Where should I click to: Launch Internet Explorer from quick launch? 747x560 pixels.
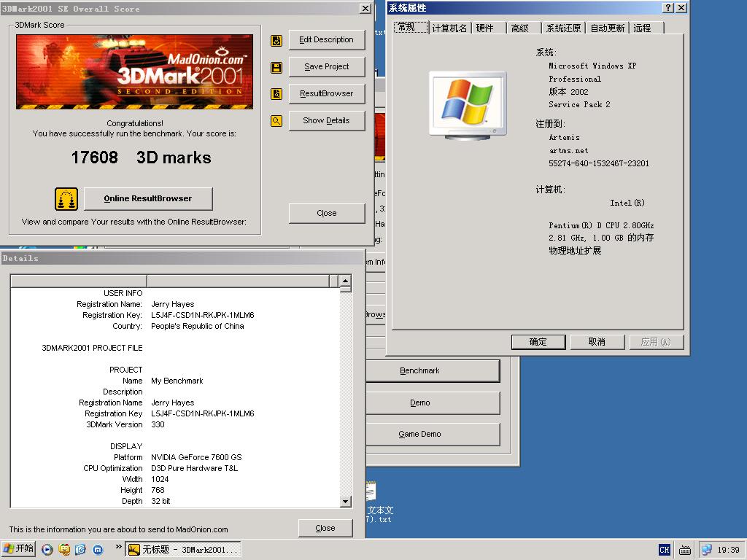tap(80, 550)
